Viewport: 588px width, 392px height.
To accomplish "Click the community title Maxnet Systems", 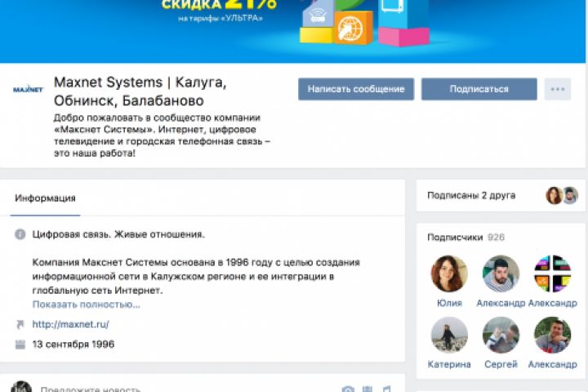I will tap(140, 91).
